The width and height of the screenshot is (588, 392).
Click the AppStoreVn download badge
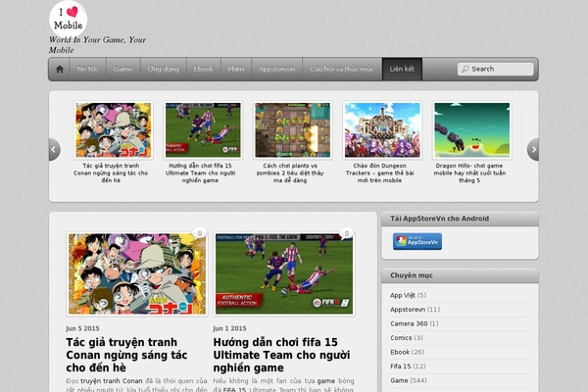[x=417, y=242]
